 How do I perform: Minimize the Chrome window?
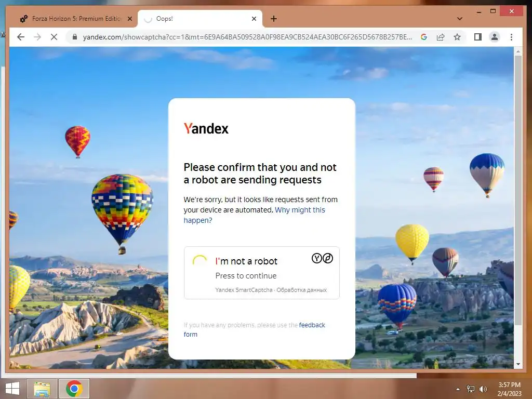pos(478,11)
